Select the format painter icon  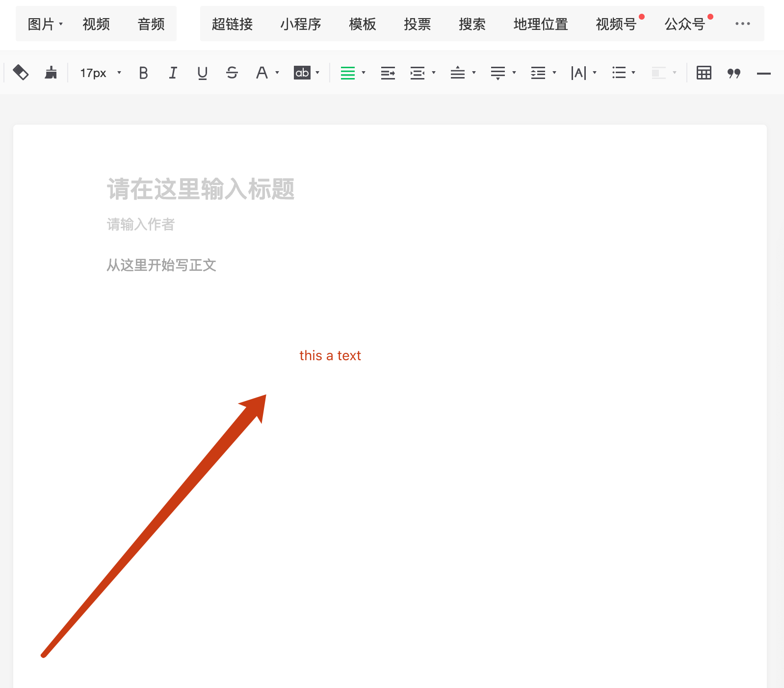coord(21,73)
